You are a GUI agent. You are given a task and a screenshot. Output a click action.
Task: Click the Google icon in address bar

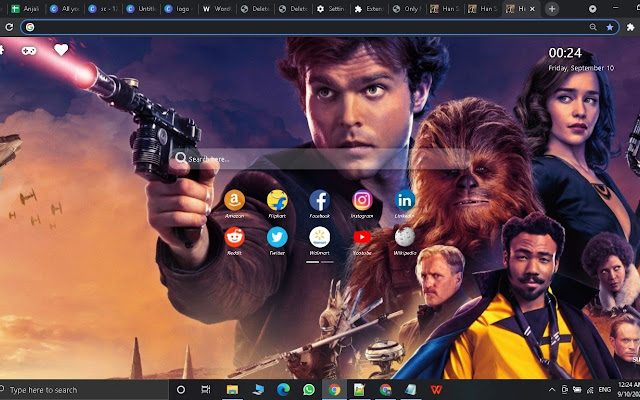30,27
